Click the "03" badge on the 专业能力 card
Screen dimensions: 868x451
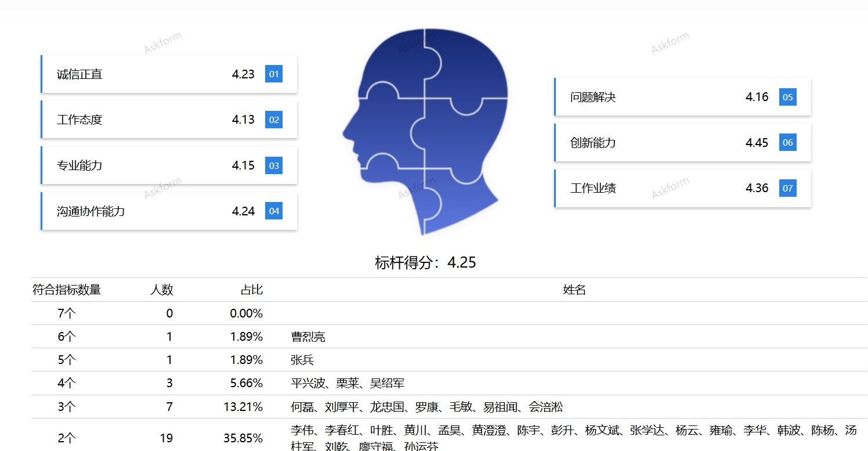tap(273, 165)
